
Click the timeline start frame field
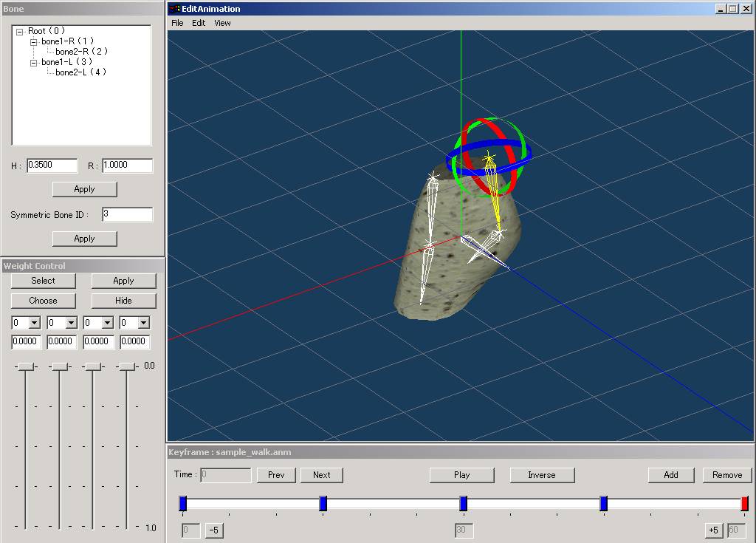pyautogui.click(x=191, y=530)
